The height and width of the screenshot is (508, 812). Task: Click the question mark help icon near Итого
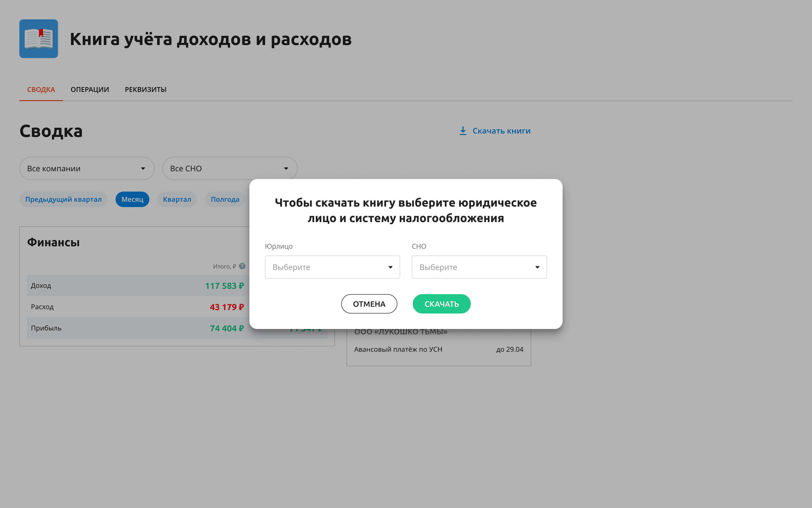tap(242, 266)
